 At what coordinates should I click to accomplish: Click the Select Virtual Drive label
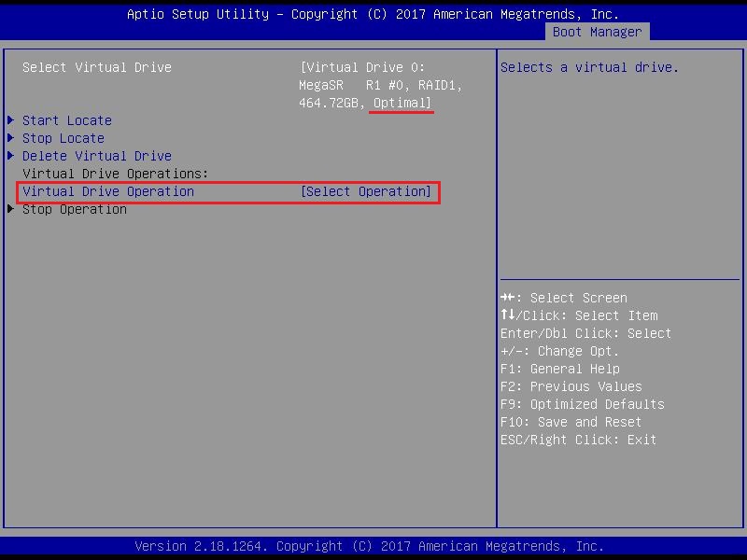[x=97, y=67]
